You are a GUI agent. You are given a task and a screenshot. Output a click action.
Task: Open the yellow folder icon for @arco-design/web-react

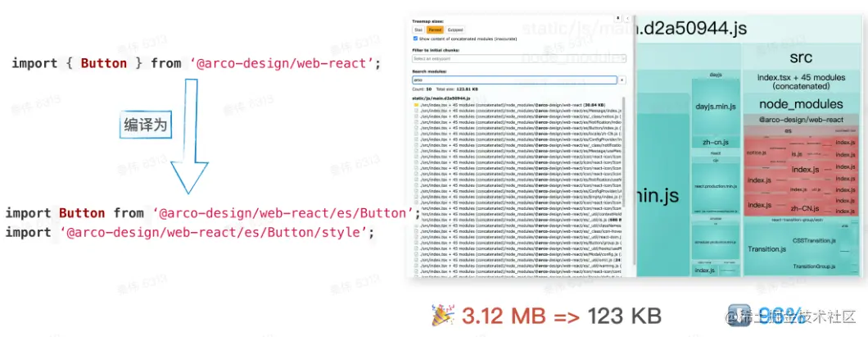(416, 105)
